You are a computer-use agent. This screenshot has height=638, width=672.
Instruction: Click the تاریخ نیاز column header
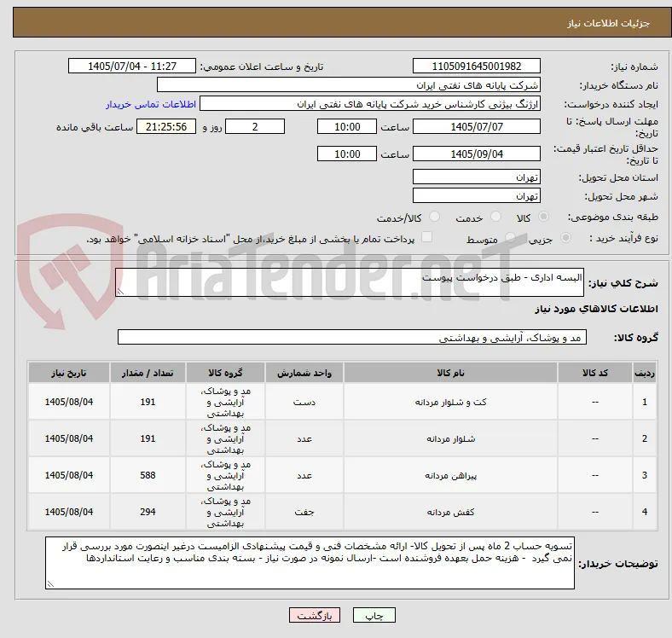(x=69, y=373)
